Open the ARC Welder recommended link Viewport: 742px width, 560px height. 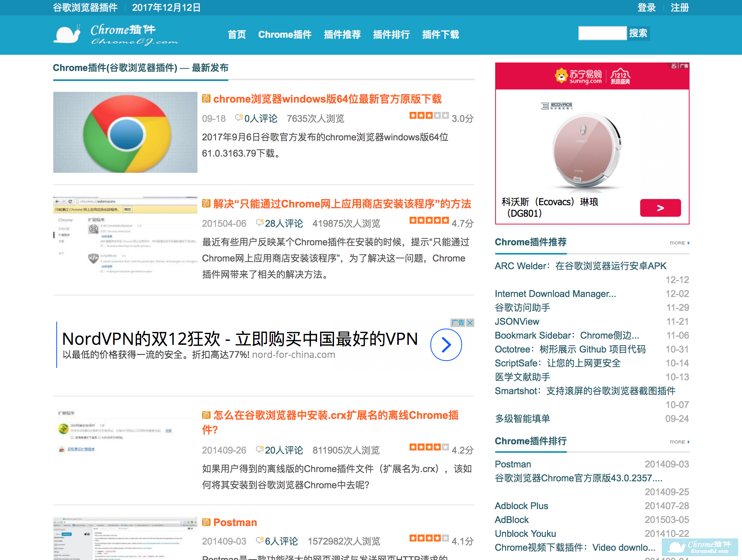click(x=580, y=266)
